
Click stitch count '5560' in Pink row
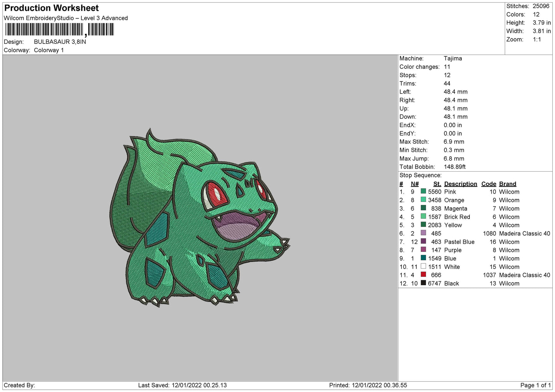click(x=435, y=192)
